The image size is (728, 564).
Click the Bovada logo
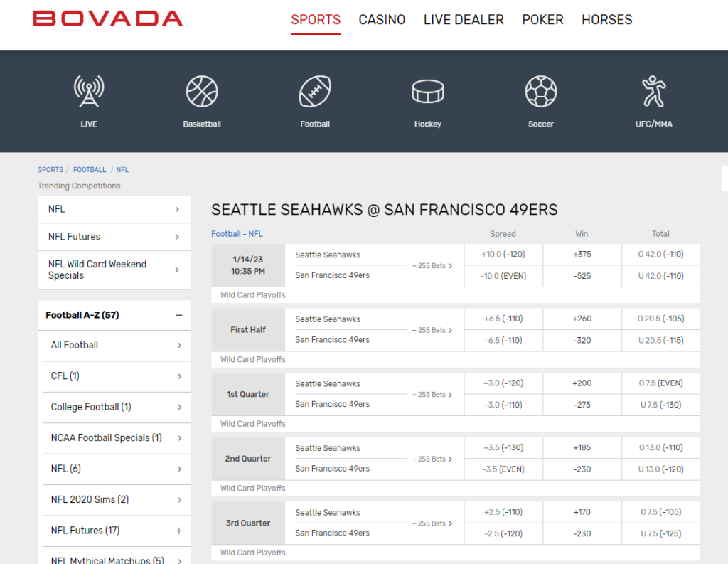107,19
